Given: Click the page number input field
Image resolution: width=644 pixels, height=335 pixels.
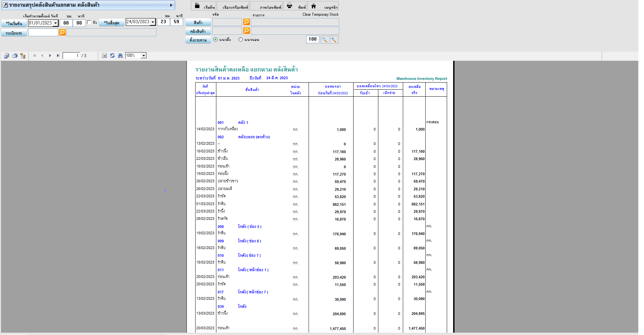Looking at the screenshot, I should 71,56.
